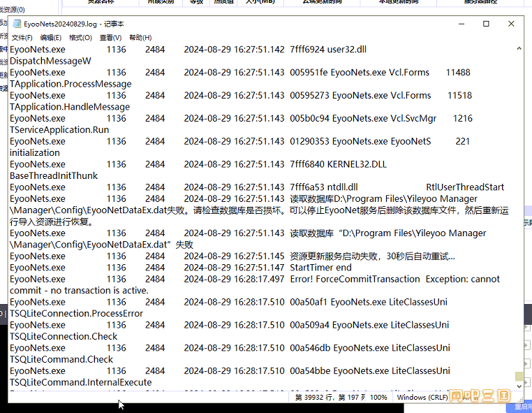Click the text TSQLiteCommand.InternalExecute
Screen dimensions: 532x413
81,382
